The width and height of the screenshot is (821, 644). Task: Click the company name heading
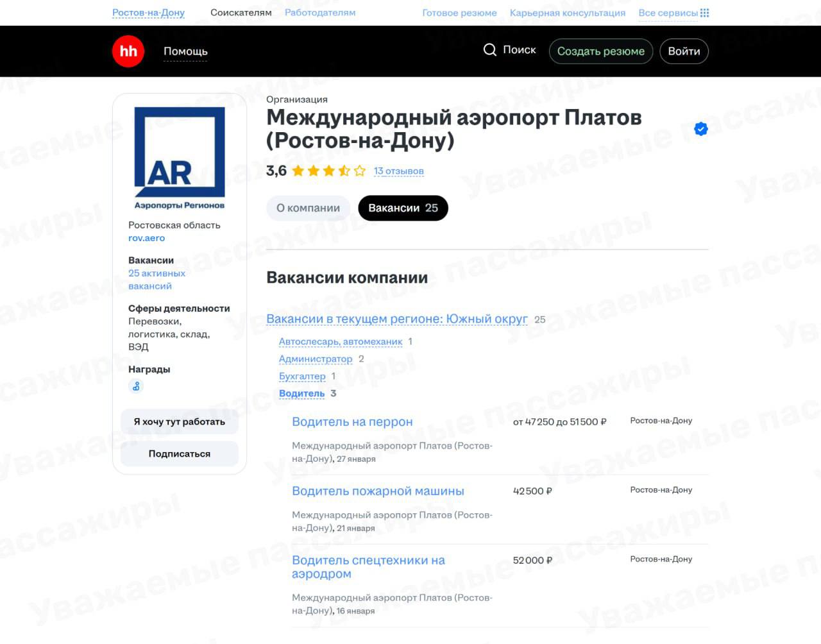pyautogui.click(x=454, y=129)
